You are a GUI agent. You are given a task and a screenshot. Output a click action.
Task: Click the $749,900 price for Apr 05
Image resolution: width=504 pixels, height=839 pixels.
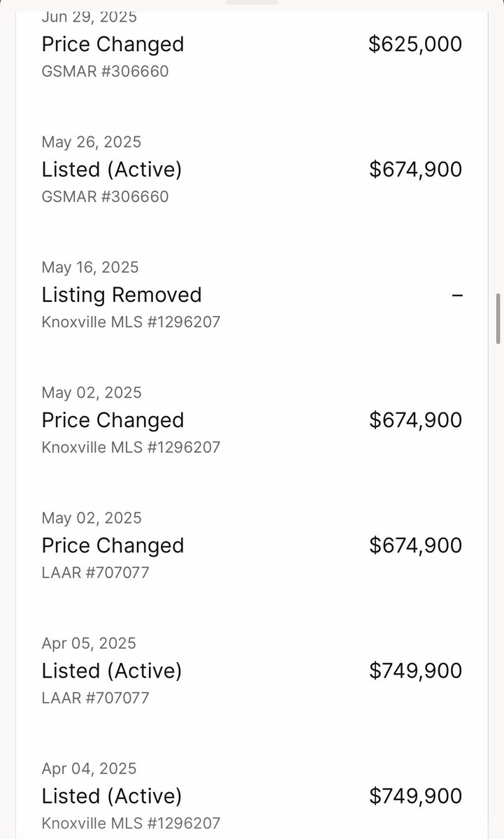pos(415,671)
